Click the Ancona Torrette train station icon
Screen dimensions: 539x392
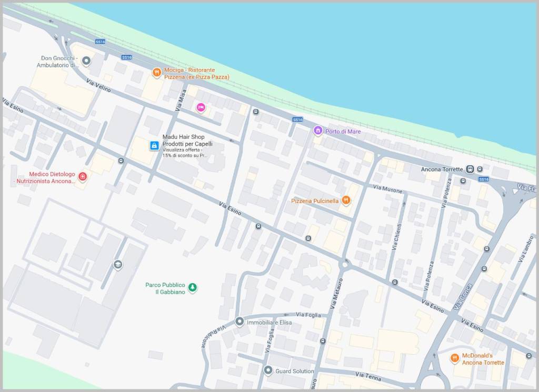(470, 169)
